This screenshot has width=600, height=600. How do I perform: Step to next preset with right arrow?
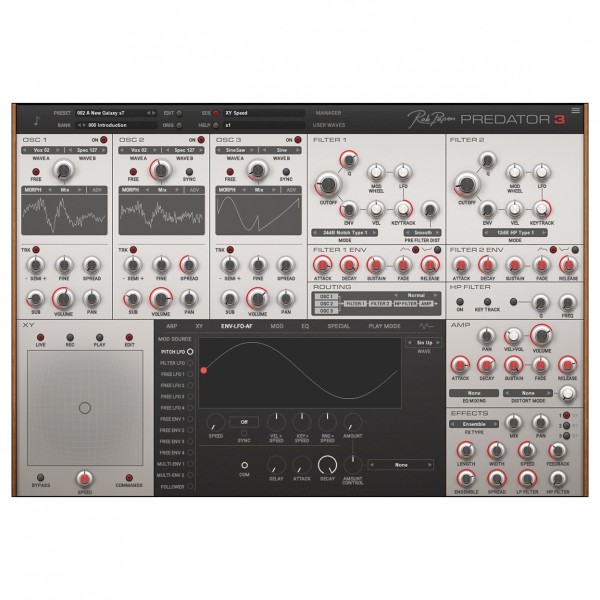(x=154, y=113)
